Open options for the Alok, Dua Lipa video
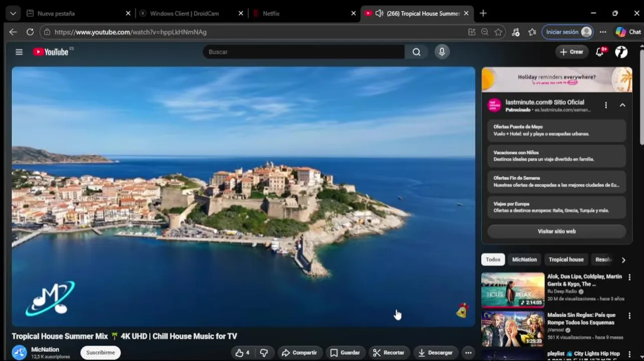 pyautogui.click(x=629, y=277)
